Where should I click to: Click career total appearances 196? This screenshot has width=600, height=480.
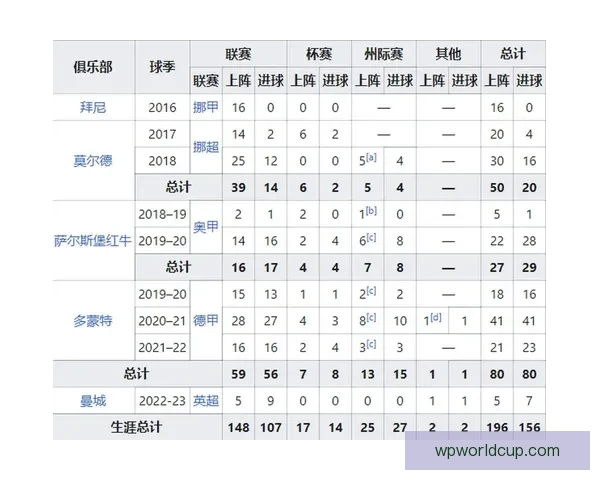click(x=497, y=428)
